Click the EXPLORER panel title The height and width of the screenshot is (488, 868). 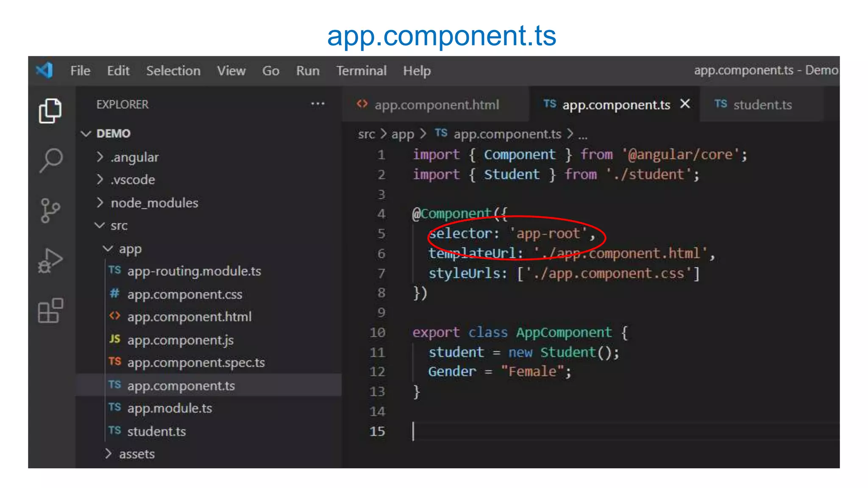coord(122,104)
